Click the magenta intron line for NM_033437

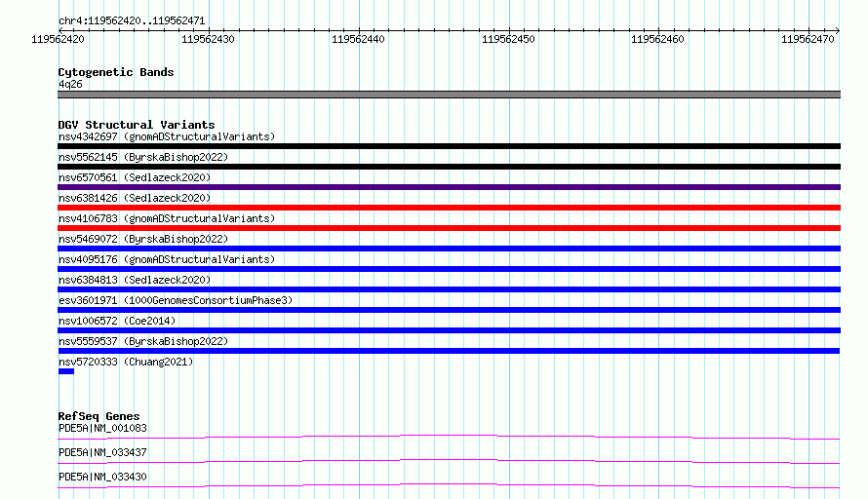pos(449,461)
